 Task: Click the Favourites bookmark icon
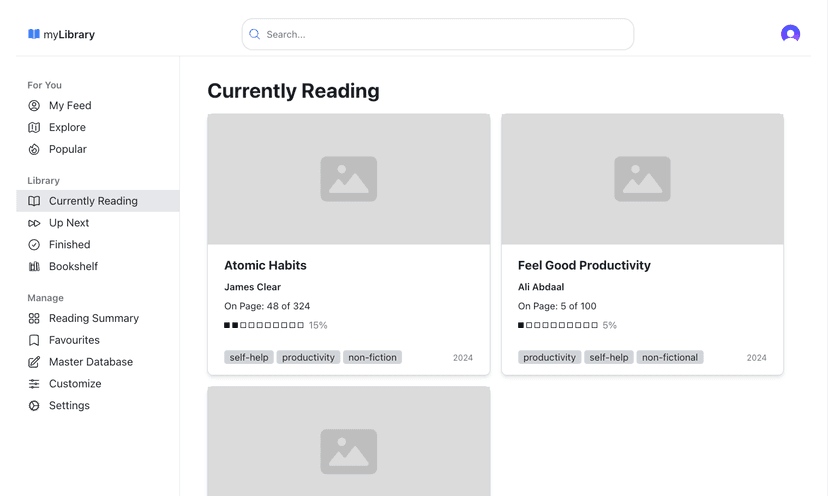(34, 340)
